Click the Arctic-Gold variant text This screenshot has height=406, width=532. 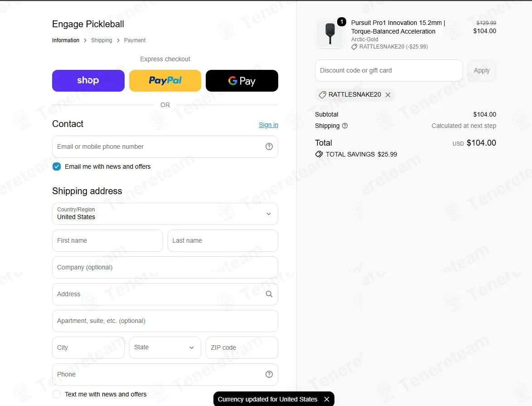point(364,39)
